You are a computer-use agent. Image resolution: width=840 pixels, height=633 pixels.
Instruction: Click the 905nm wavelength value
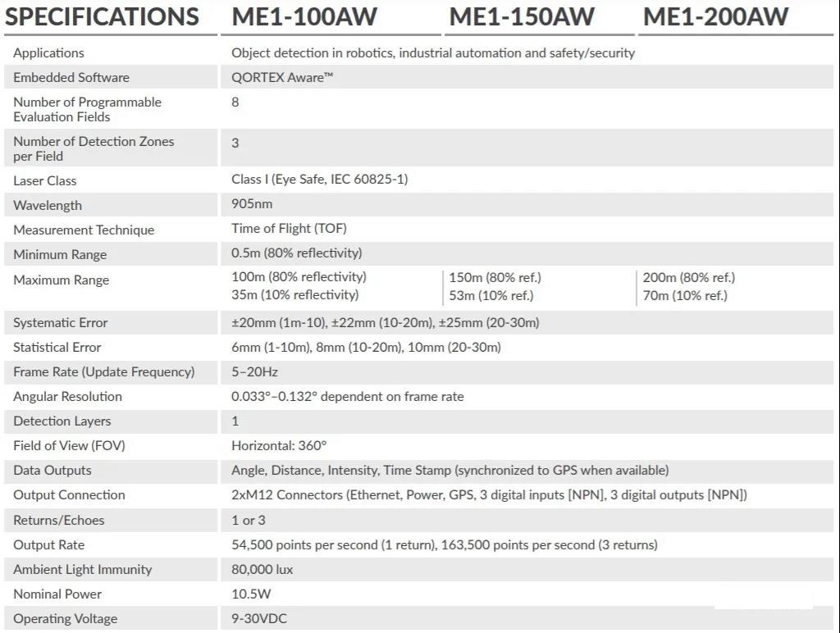(x=252, y=204)
